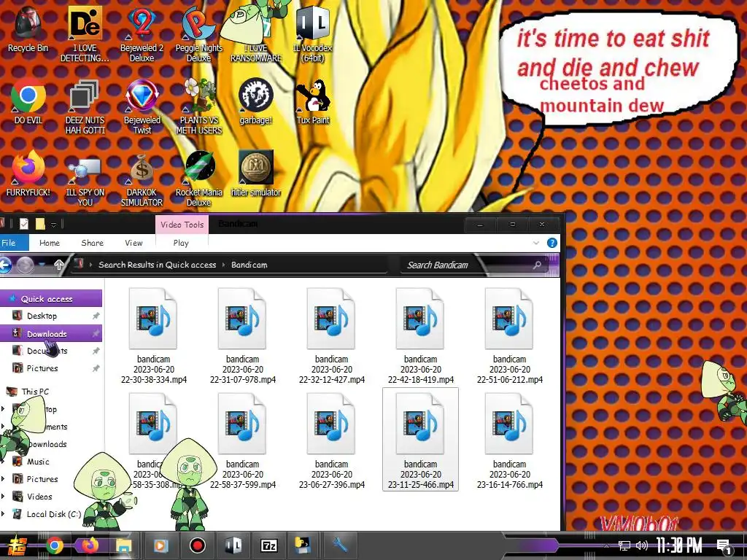Expand the Pictures node under This PC
The height and width of the screenshot is (560, 747).
pyautogui.click(x=4, y=479)
